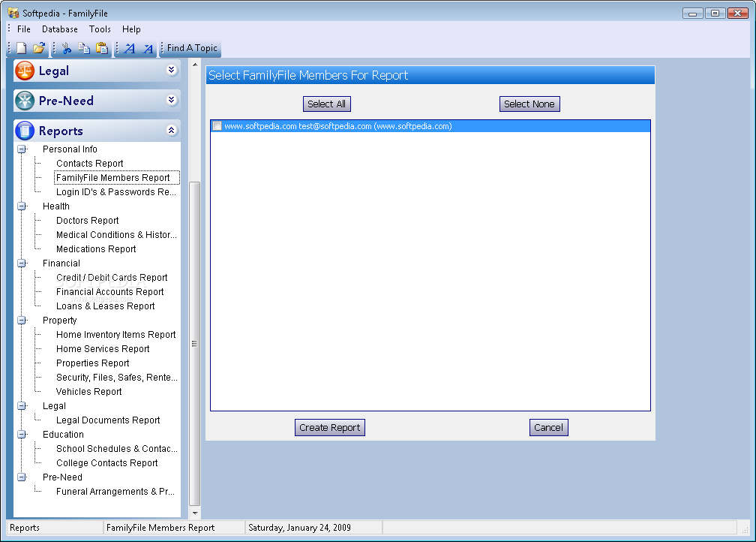Viewport: 756px width, 542px height.
Task: Click the Legal scales panel icon
Action: click(25, 71)
